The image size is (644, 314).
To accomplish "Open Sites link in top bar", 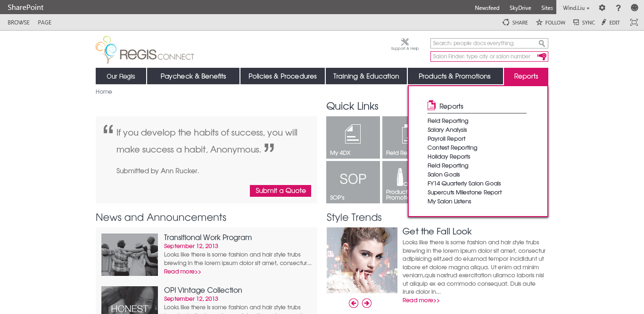I will (x=547, y=8).
